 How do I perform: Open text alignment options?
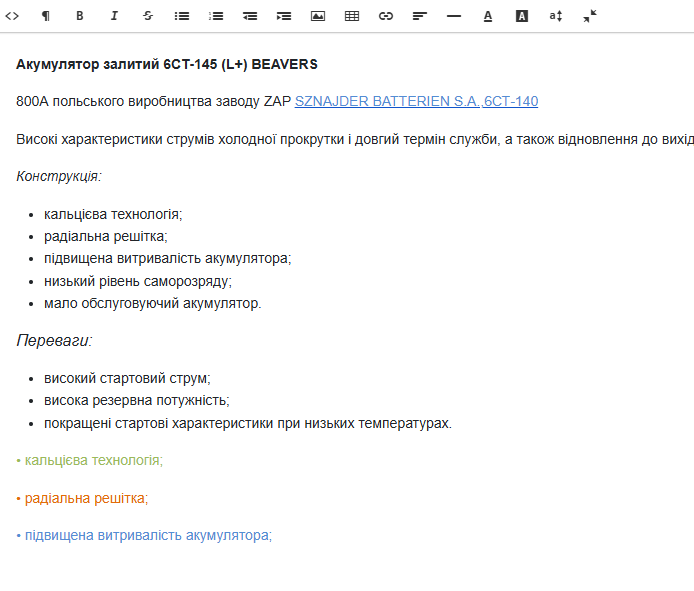pyautogui.click(x=420, y=16)
